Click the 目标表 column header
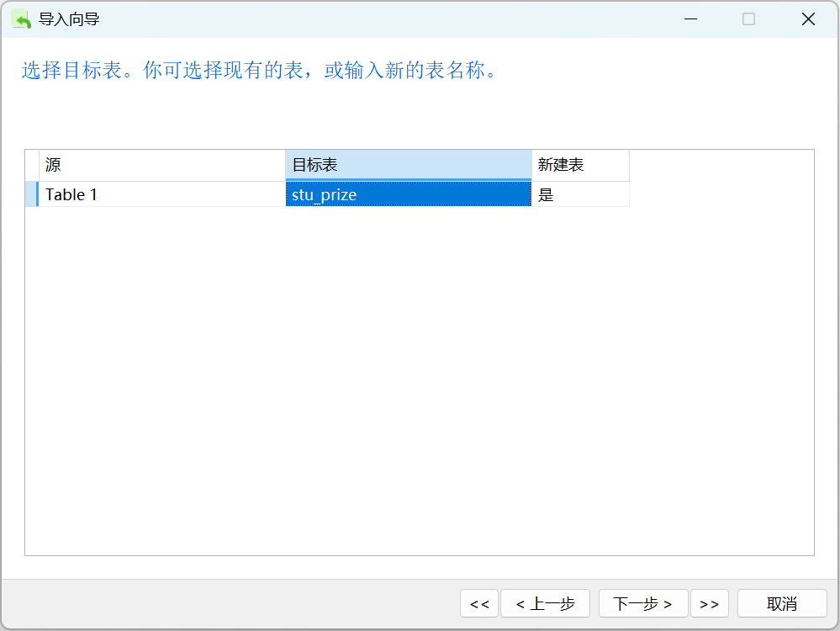 [x=408, y=165]
